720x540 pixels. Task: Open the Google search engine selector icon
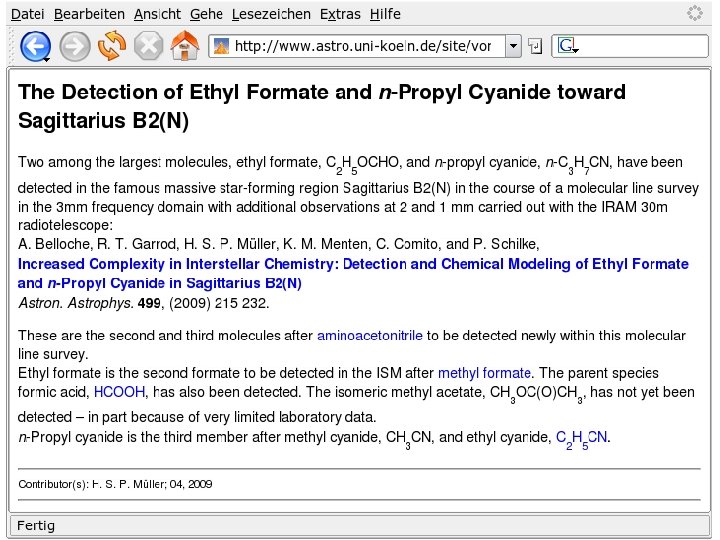coord(568,46)
